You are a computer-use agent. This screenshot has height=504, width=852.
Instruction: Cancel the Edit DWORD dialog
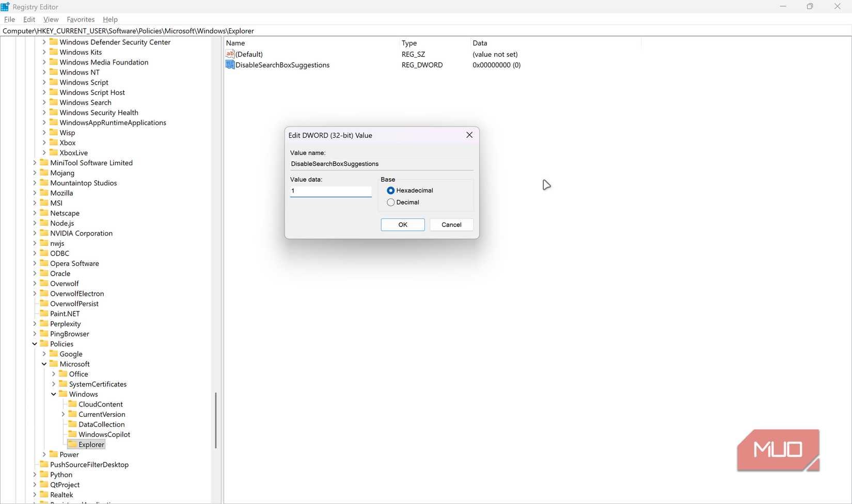451,225
